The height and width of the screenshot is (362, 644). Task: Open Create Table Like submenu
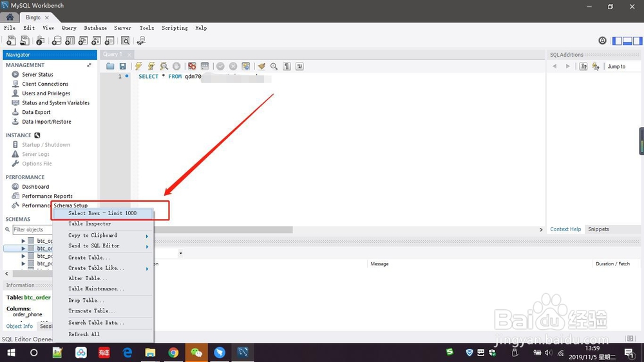click(103, 268)
